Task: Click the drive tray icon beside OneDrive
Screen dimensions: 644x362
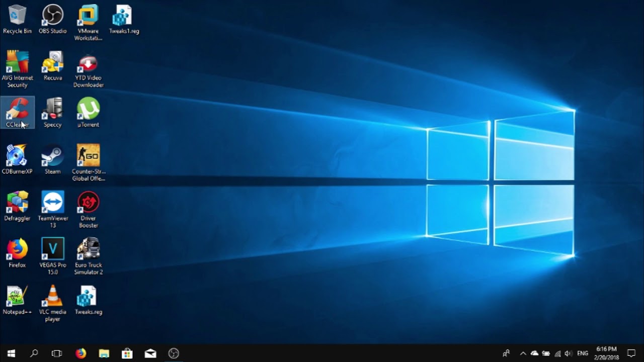Action: [x=546, y=353]
